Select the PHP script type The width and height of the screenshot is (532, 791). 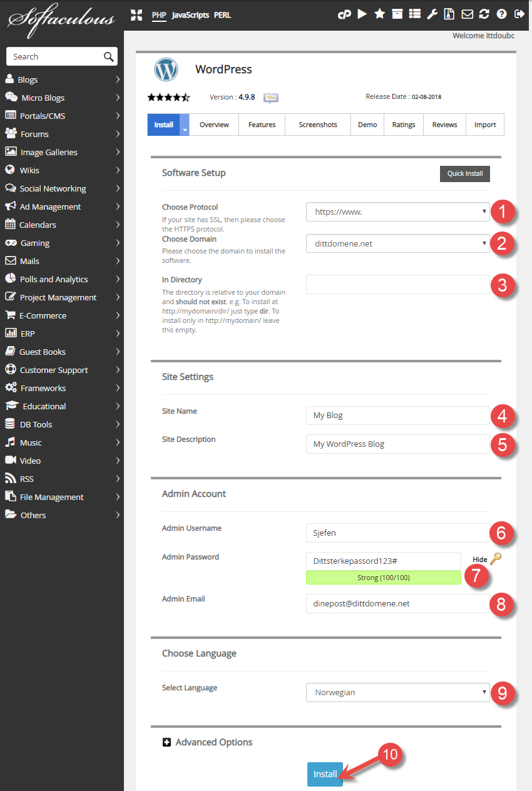point(159,15)
